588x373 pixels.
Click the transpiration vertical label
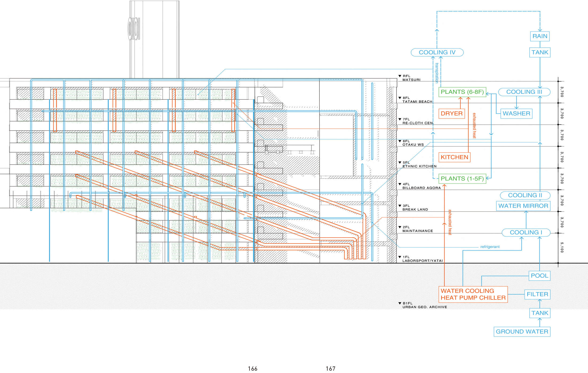point(437,73)
